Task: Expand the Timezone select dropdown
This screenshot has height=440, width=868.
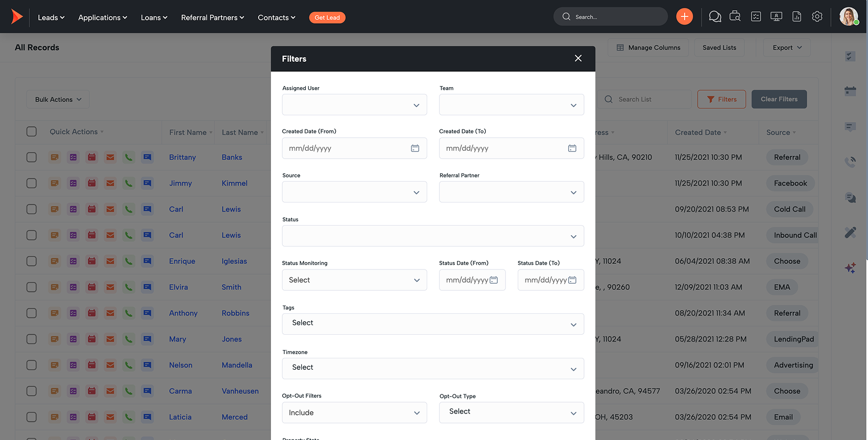Action: [x=433, y=369]
